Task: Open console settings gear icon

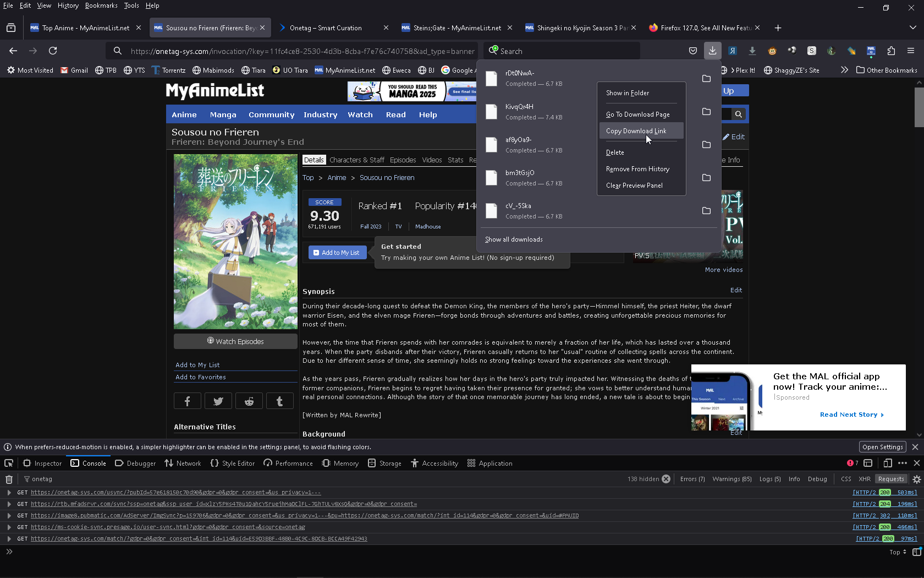Action: click(916, 479)
